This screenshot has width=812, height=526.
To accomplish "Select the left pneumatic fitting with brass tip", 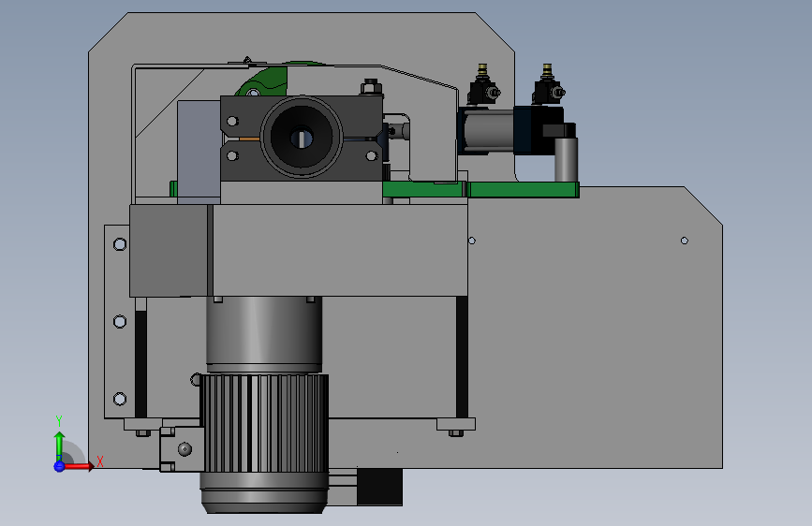I will click(482, 85).
